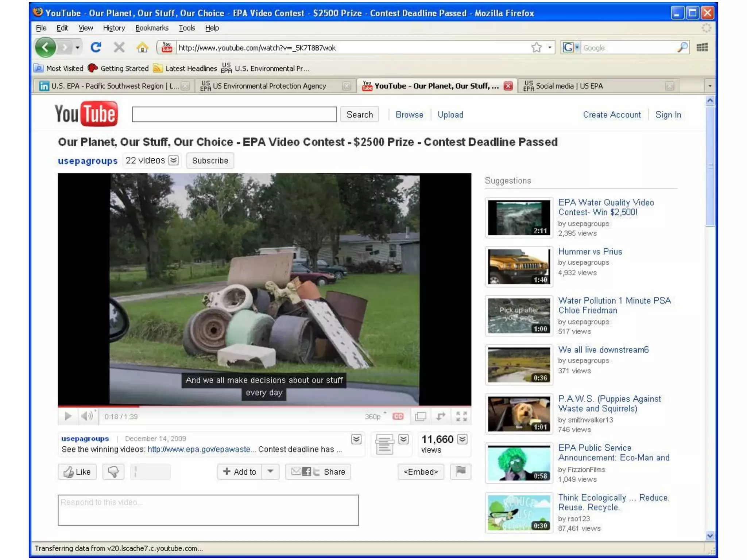
Task: Expand the 11,660 views statistics arrow
Action: point(462,439)
